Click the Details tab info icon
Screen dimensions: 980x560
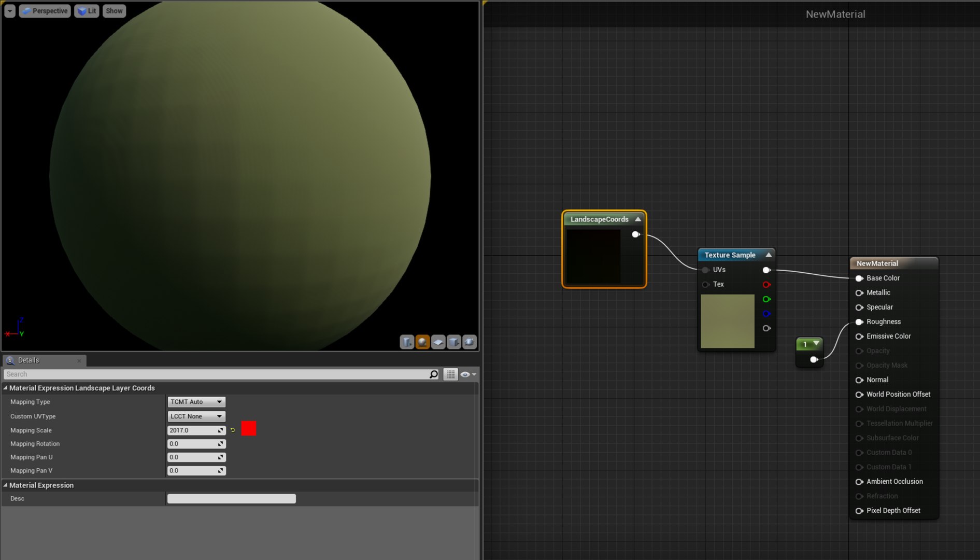click(x=10, y=360)
